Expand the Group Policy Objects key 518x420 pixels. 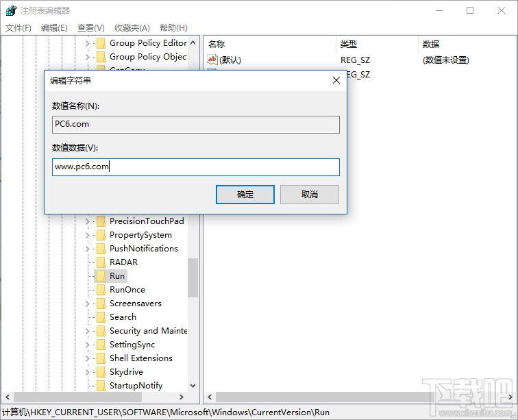87,57
